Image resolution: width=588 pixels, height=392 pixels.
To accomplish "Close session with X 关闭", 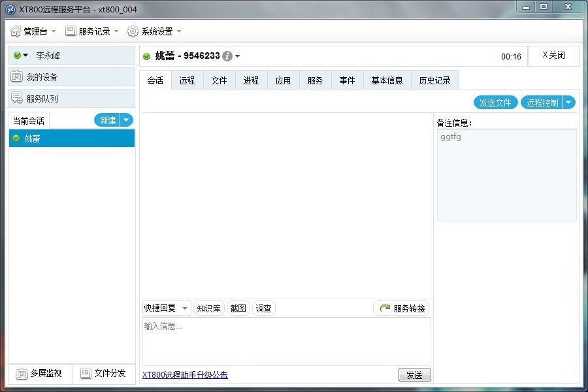I will click(x=553, y=55).
